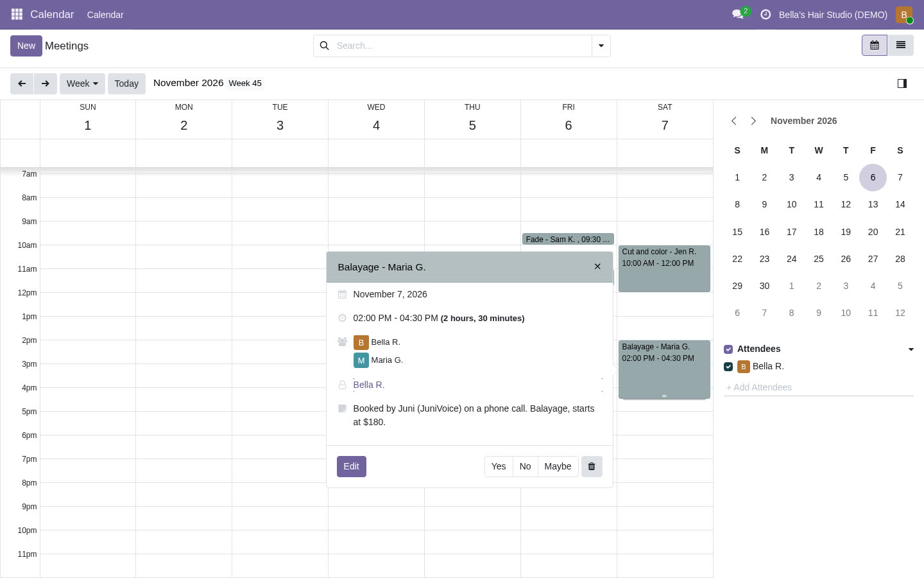
Task: Show previous month in mini calendar
Action: 734,121
